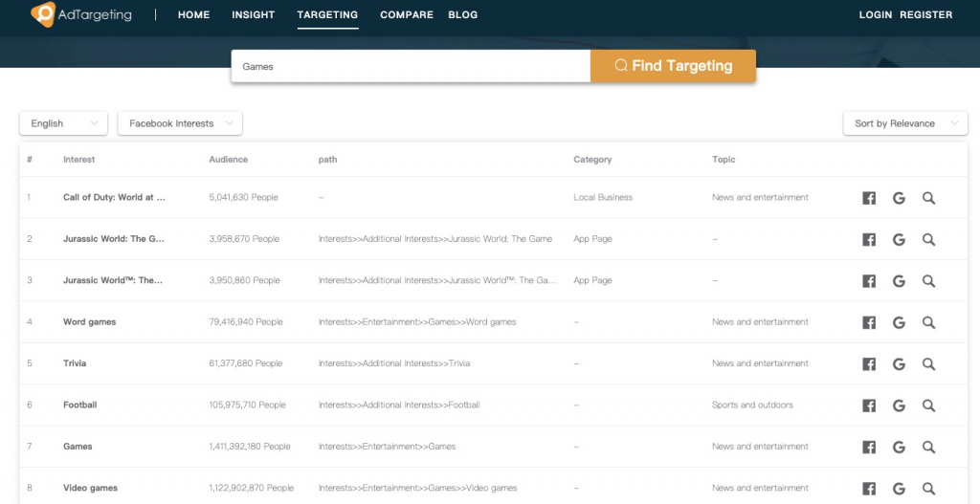Open the COMPARE menu item
The height and width of the screenshot is (504, 980).
click(407, 15)
